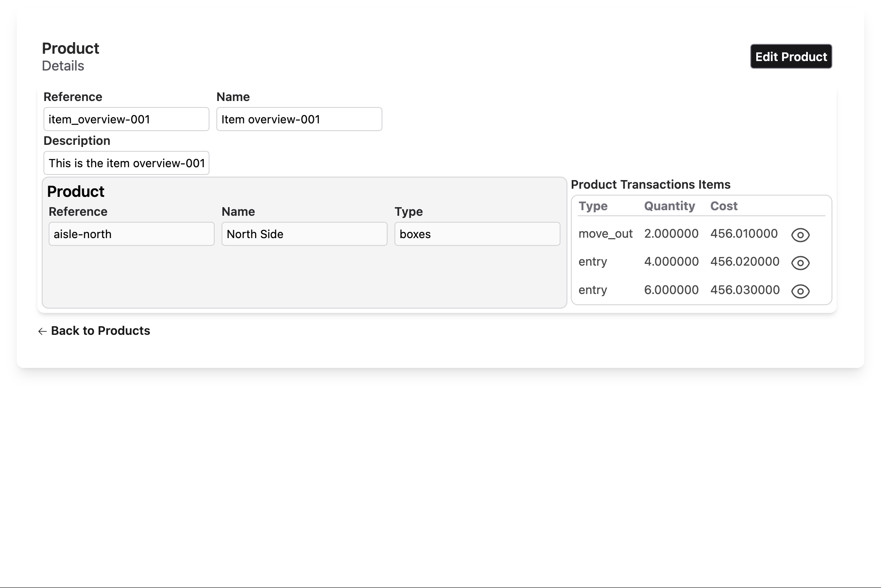View the 6.000000 quantity entry eye icon
Viewport: 881px width, 588px height.
point(800,291)
